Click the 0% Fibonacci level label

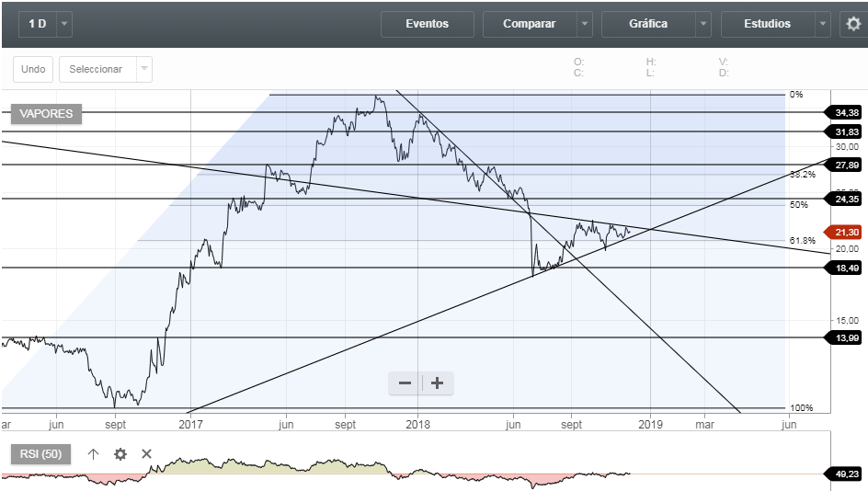pyautogui.click(x=796, y=95)
